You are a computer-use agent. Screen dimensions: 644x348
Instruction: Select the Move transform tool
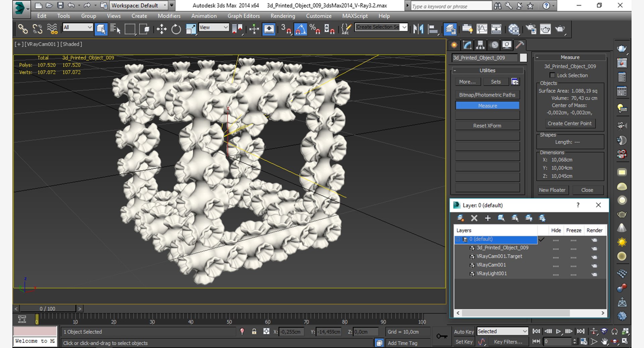pos(161,30)
